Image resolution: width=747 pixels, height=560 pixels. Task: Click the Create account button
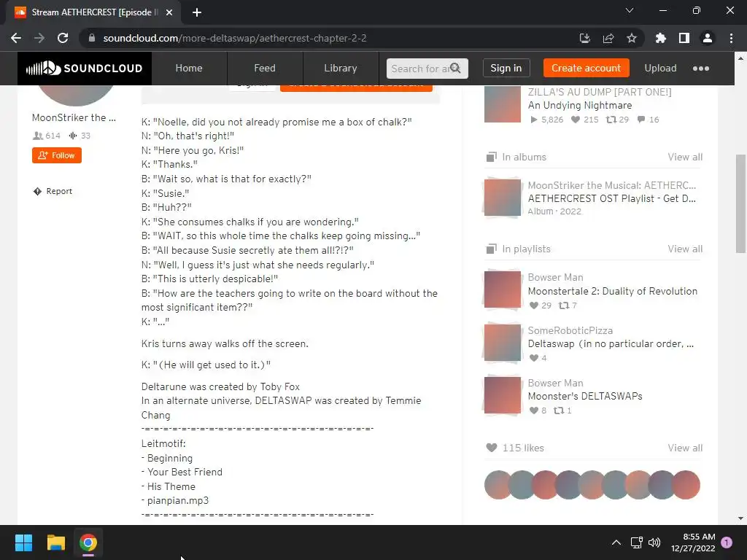pos(586,68)
